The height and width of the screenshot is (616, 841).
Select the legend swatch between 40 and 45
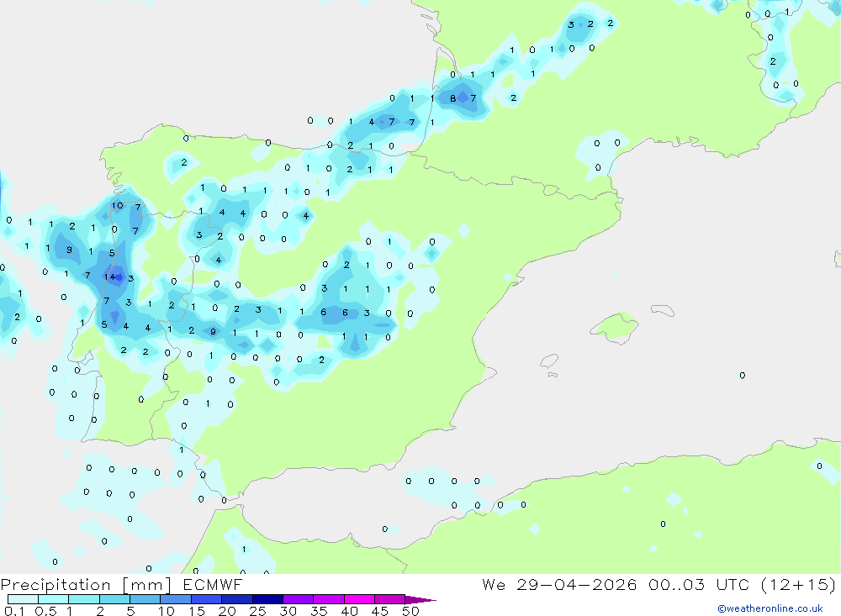point(359,599)
